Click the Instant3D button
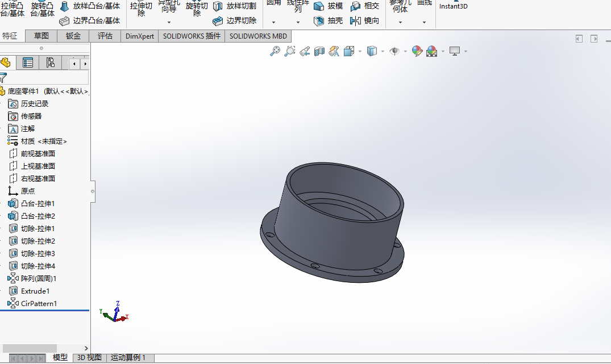This screenshot has height=364, width=611. (x=453, y=6)
